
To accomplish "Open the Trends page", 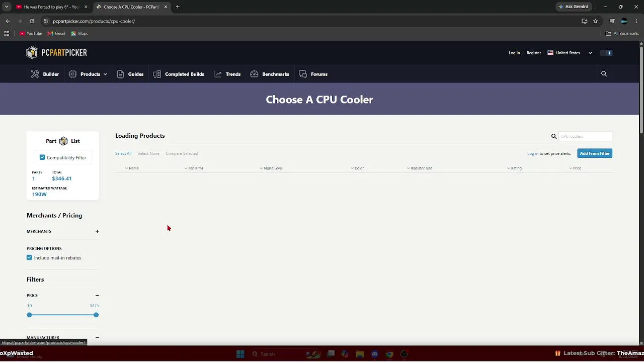I will [227, 74].
